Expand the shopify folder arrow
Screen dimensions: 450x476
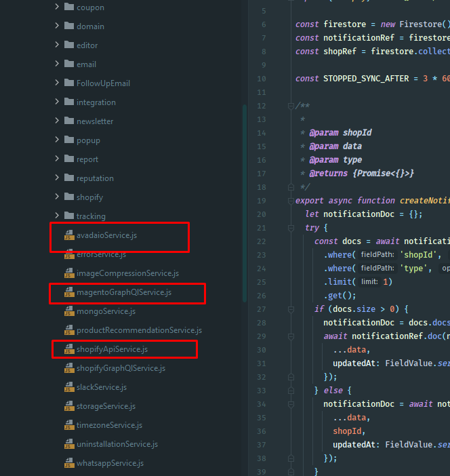tap(57, 197)
